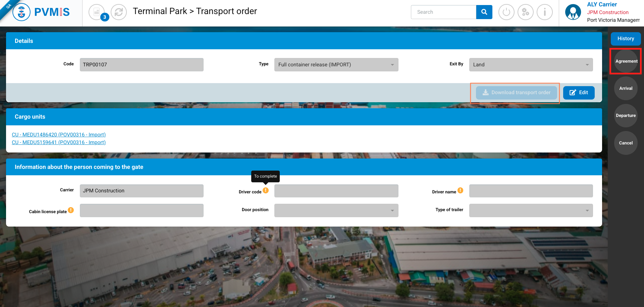Click the Driver code warning icon
The height and width of the screenshot is (307, 644).
266,190
